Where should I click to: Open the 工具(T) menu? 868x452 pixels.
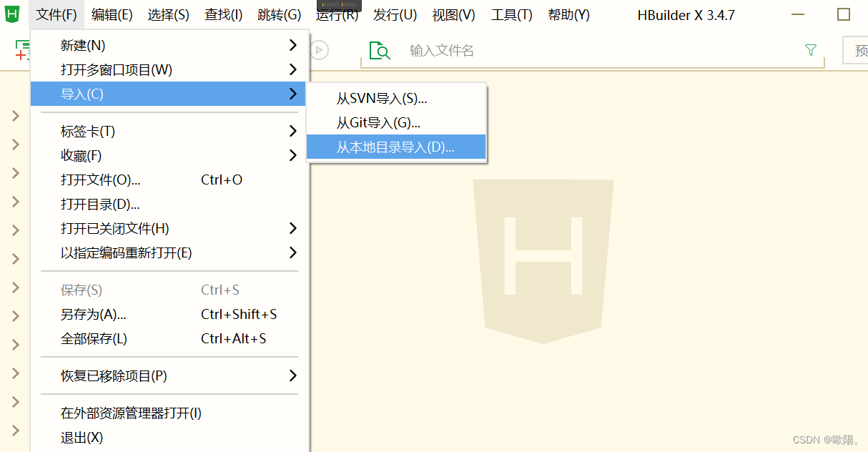coord(512,14)
